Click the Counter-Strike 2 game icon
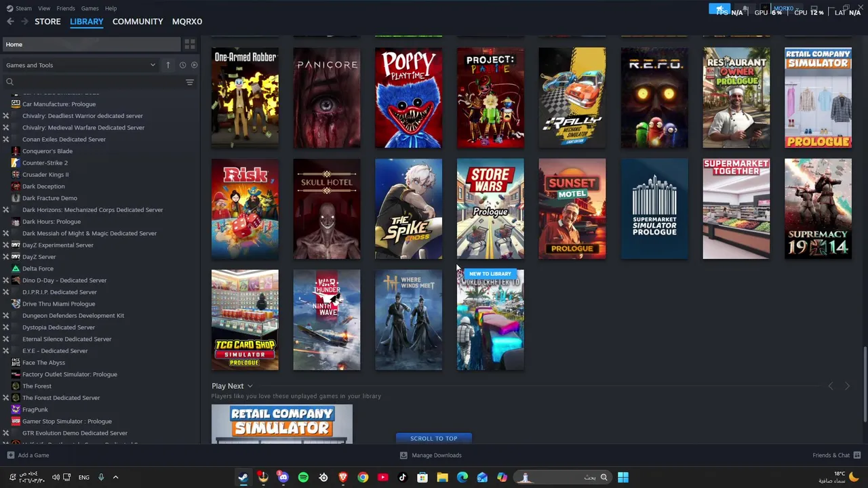Screen dimensions: 868x488 point(16,163)
